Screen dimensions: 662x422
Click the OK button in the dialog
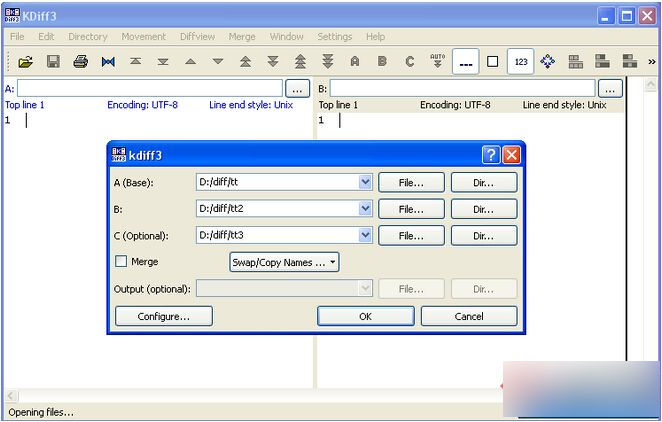366,316
